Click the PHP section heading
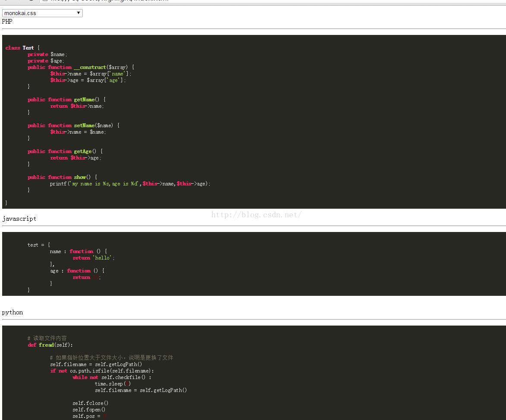Image resolution: width=506 pixels, height=420 pixels. tap(7, 22)
